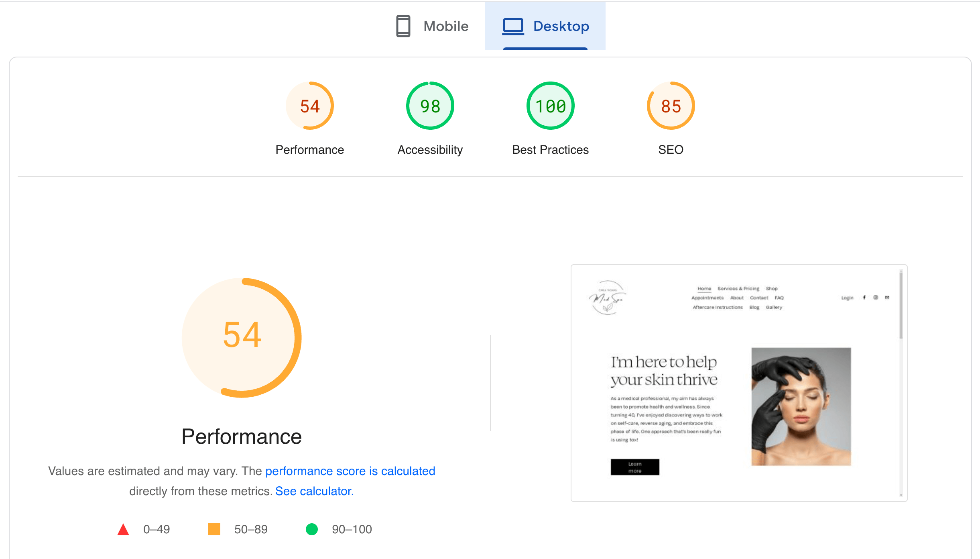Click the red triangle 0–49 legend icon
980x559 pixels.
123,529
